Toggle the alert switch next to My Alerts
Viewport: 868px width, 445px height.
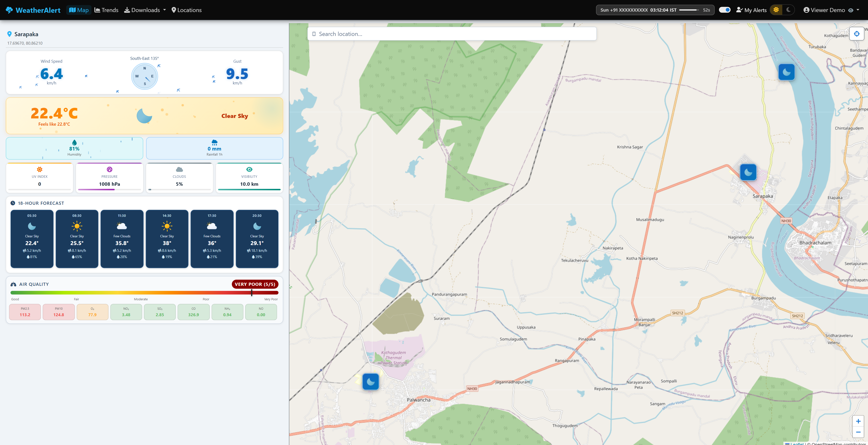[x=725, y=10]
